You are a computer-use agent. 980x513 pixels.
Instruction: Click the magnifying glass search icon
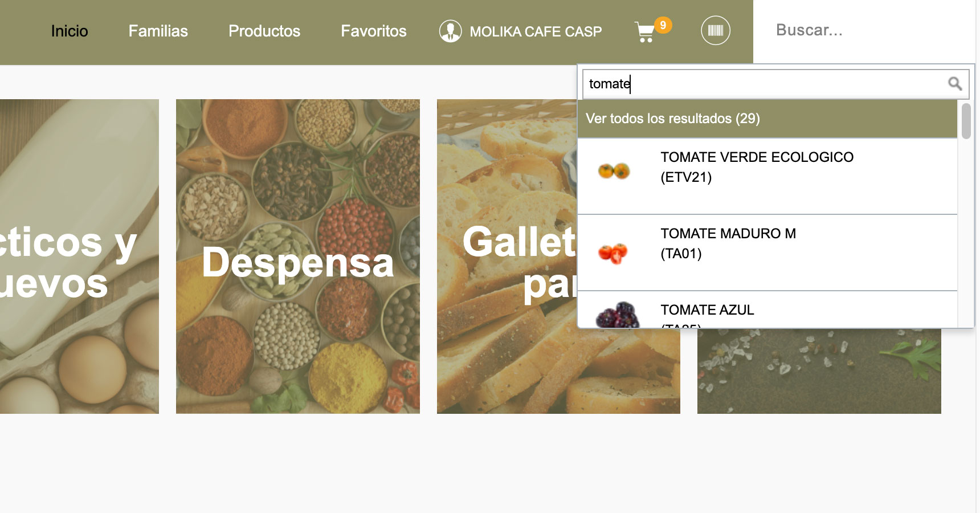pos(954,84)
